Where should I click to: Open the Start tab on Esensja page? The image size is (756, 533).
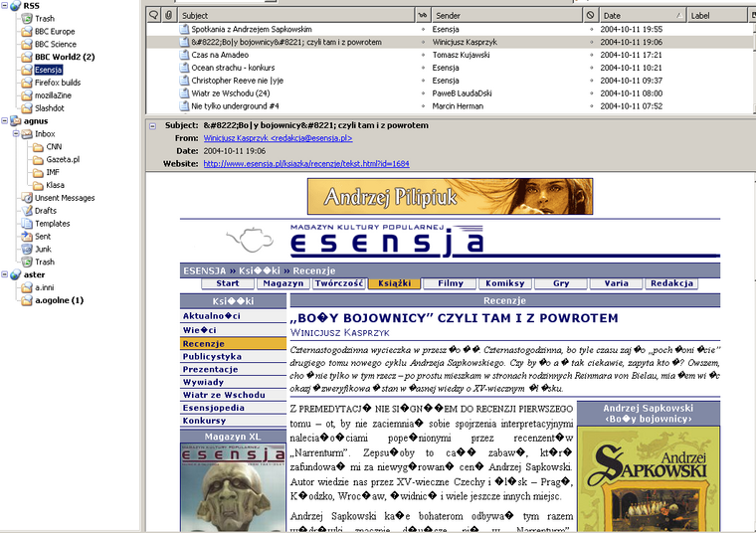pyautogui.click(x=228, y=283)
